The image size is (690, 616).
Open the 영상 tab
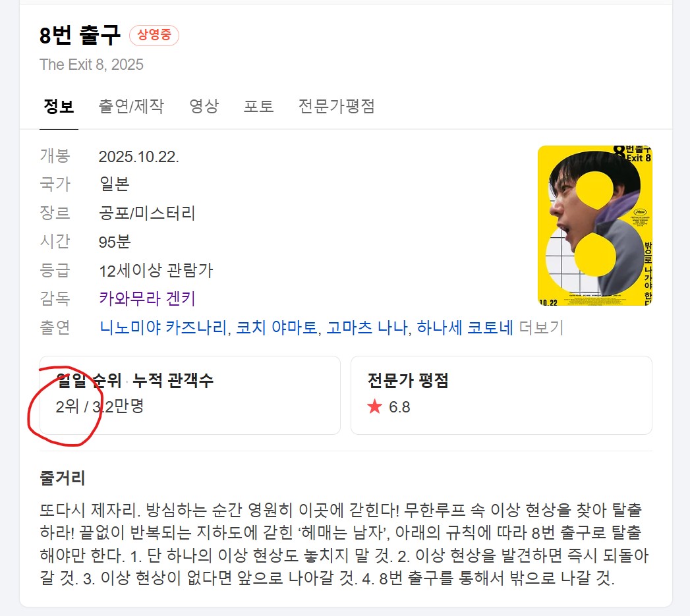click(x=204, y=106)
